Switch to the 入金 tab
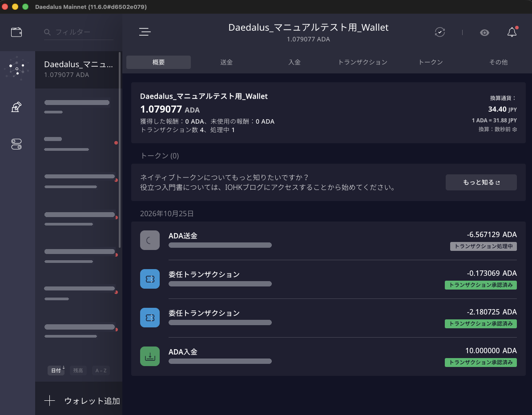532x415 pixels. [294, 62]
